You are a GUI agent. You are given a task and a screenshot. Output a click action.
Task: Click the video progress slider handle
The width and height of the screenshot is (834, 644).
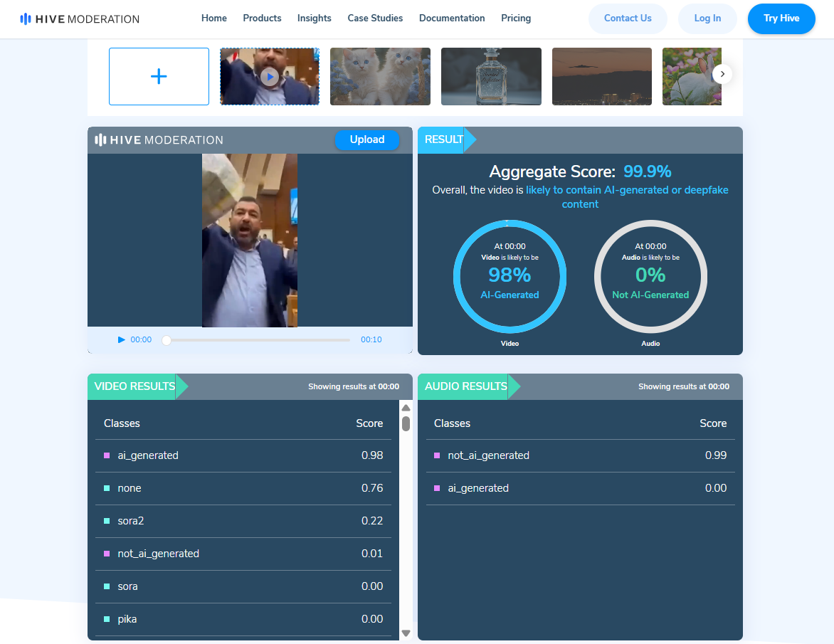pos(167,340)
